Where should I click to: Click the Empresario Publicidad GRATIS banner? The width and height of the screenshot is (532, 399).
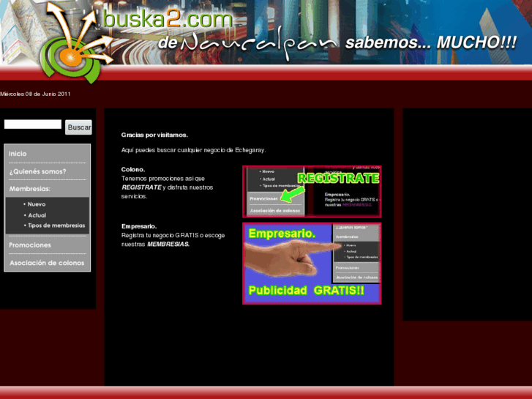coord(312,264)
